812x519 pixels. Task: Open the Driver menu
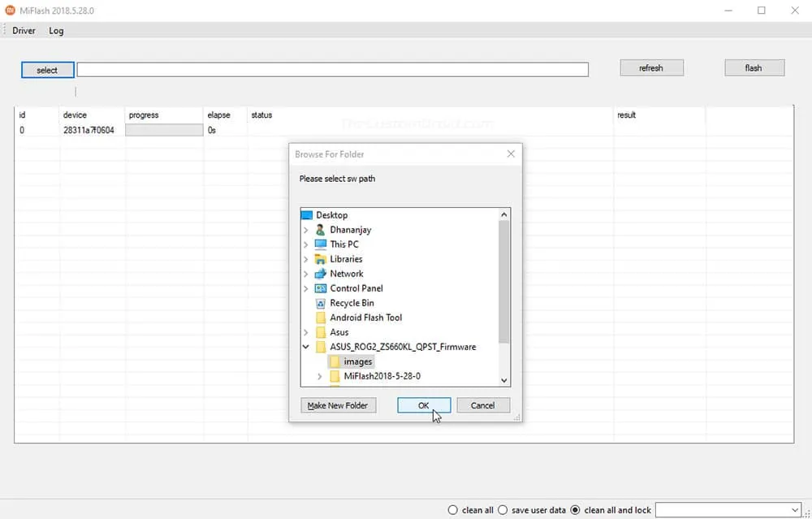click(23, 30)
